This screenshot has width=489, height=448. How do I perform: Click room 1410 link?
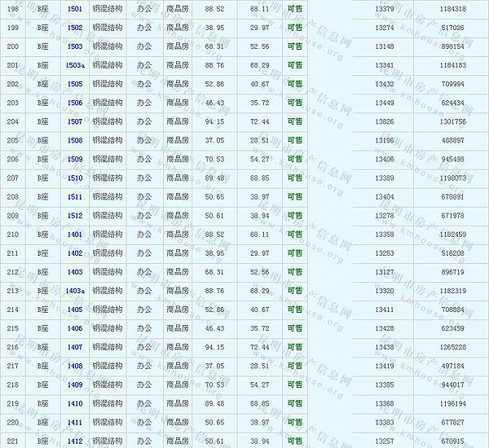pyautogui.click(x=75, y=404)
